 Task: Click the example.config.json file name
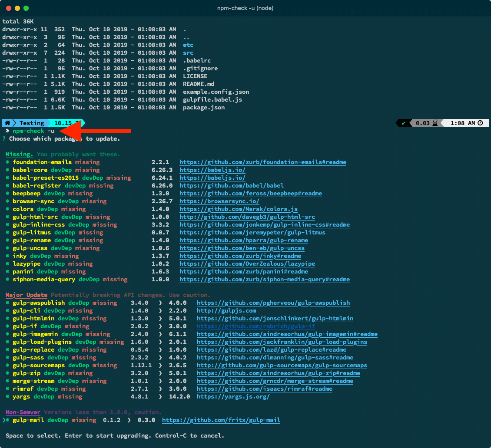[216, 92]
